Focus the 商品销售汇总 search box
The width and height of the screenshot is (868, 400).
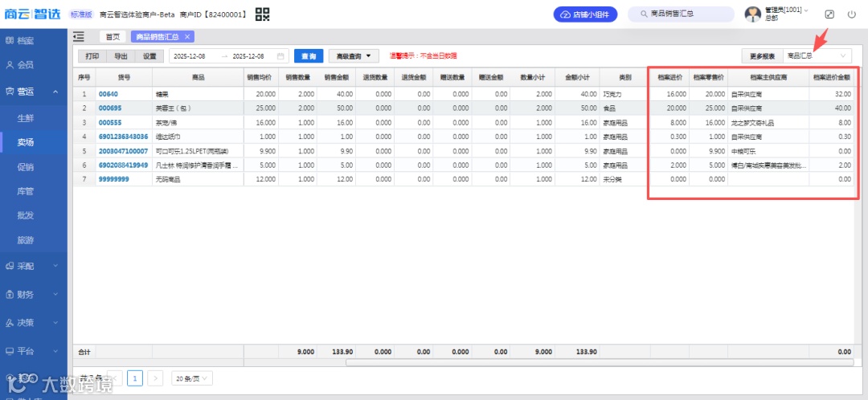(681, 14)
